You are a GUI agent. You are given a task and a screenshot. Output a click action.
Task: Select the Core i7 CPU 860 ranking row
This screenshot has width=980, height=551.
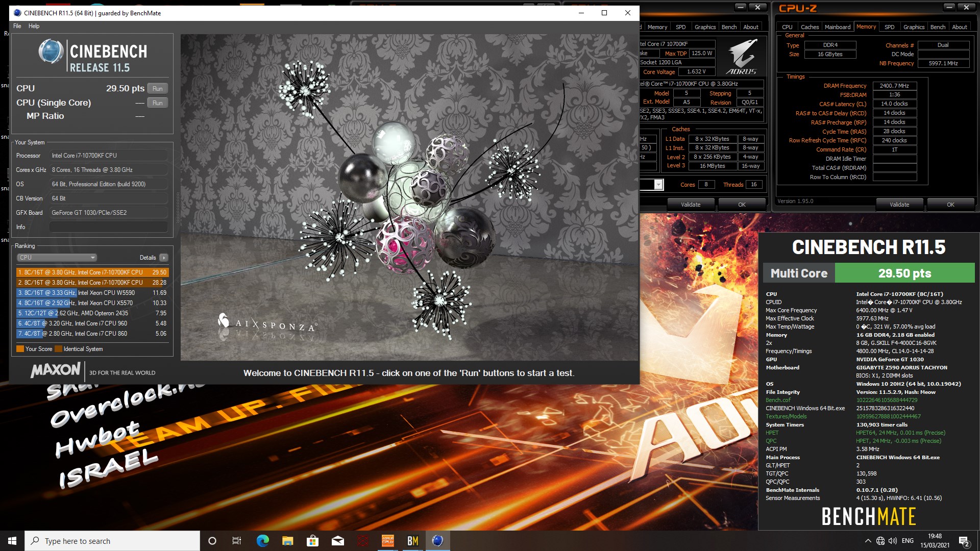point(92,334)
